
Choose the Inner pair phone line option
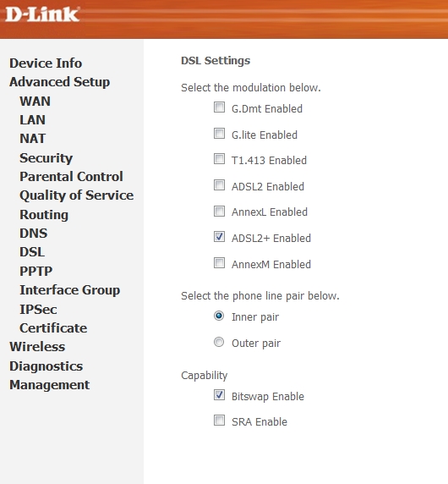click(219, 316)
